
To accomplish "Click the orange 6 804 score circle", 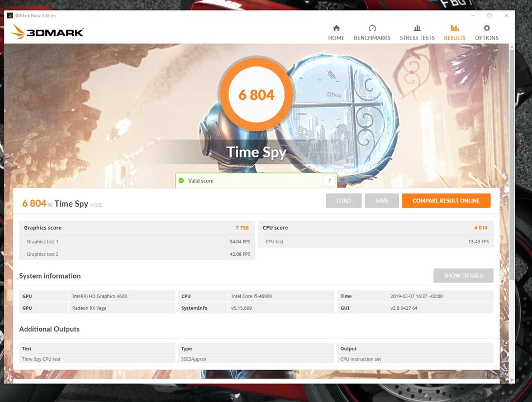I will 256,94.
